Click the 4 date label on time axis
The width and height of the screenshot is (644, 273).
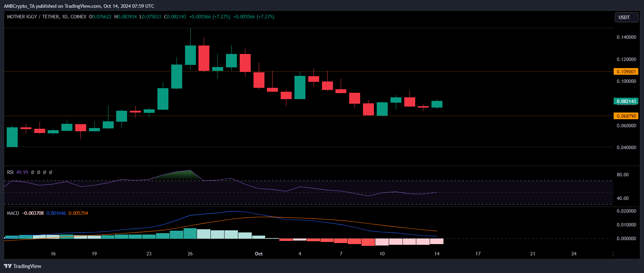click(x=300, y=254)
